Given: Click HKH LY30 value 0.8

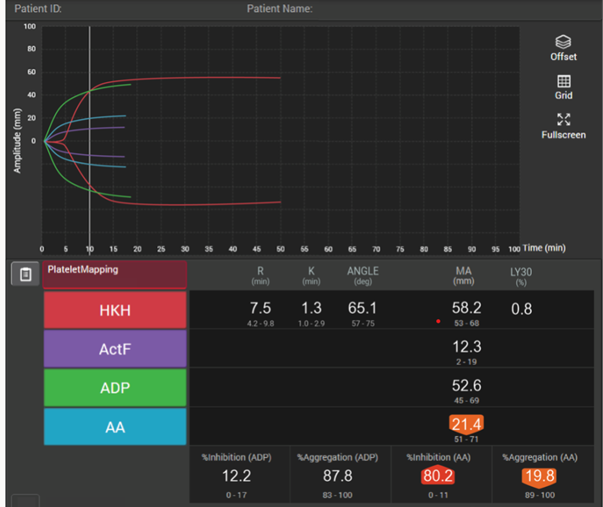Looking at the screenshot, I should [521, 309].
